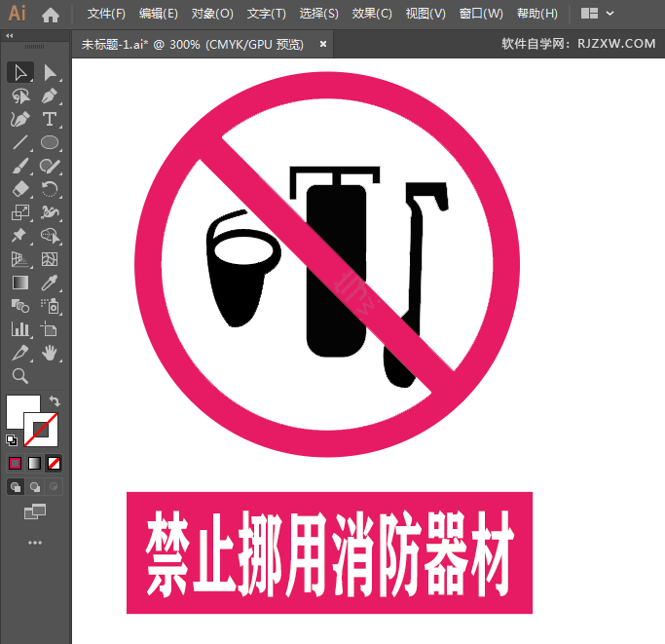Enable Draw Inside mode

[x=54, y=487]
